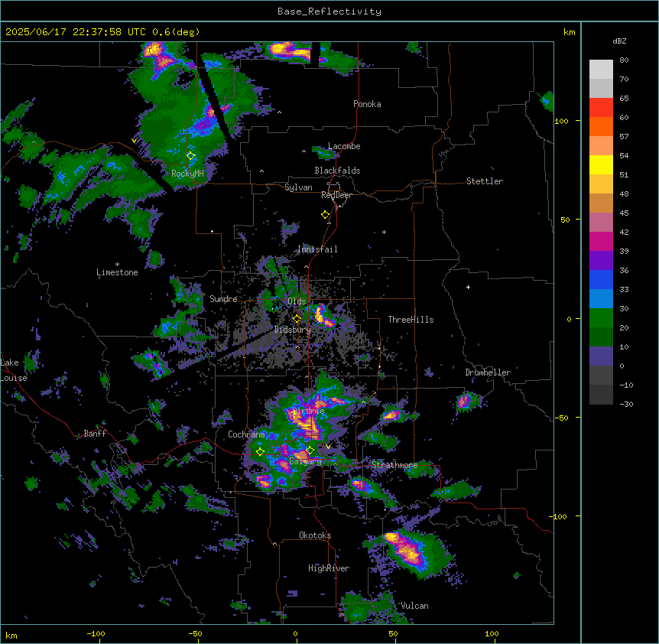The width and height of the screenshot is (659, 644).
Task: Select the Olds town label
Action: tap(297, 301)
